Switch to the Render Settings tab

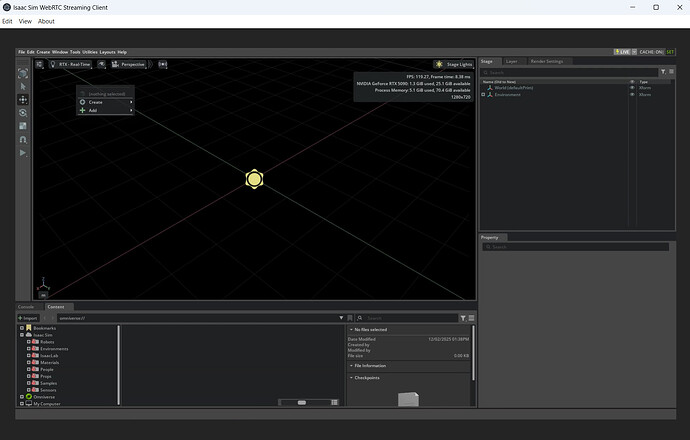click(547, 61)
